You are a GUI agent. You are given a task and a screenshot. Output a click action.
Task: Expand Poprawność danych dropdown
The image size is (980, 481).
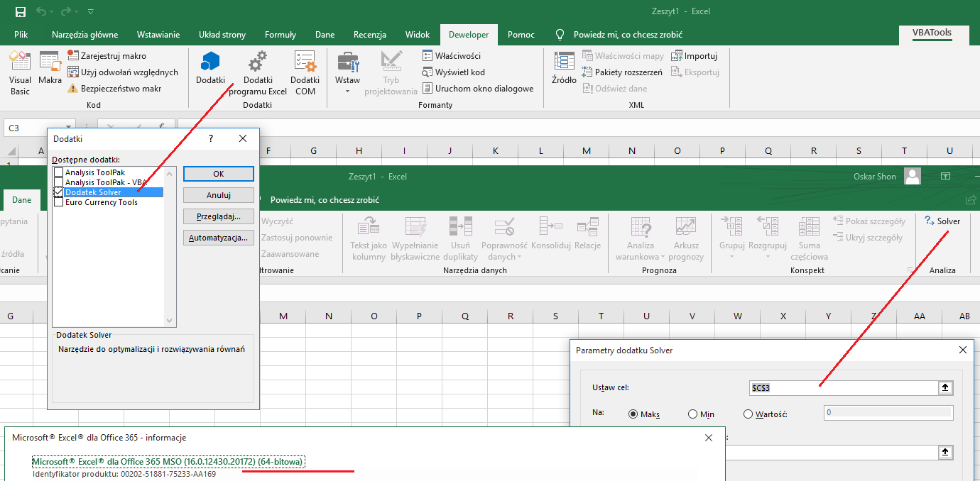pyautogui.click(x=520, y=257)
